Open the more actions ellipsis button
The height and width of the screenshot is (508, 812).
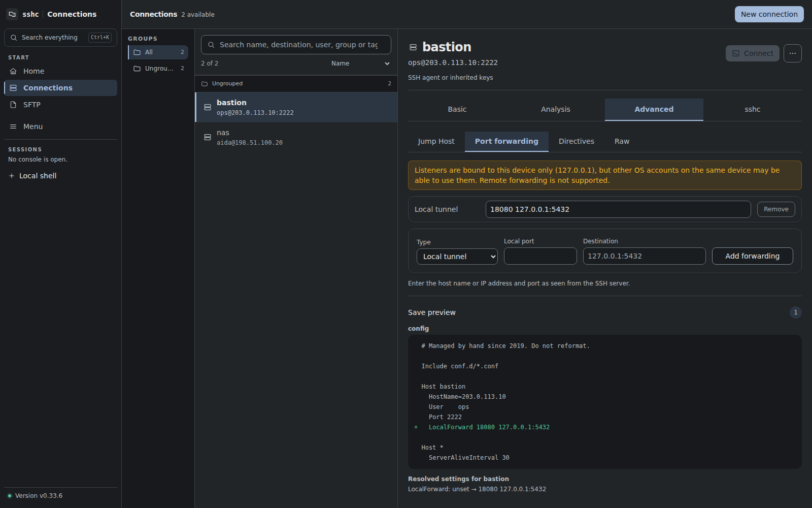click(793, 53)
